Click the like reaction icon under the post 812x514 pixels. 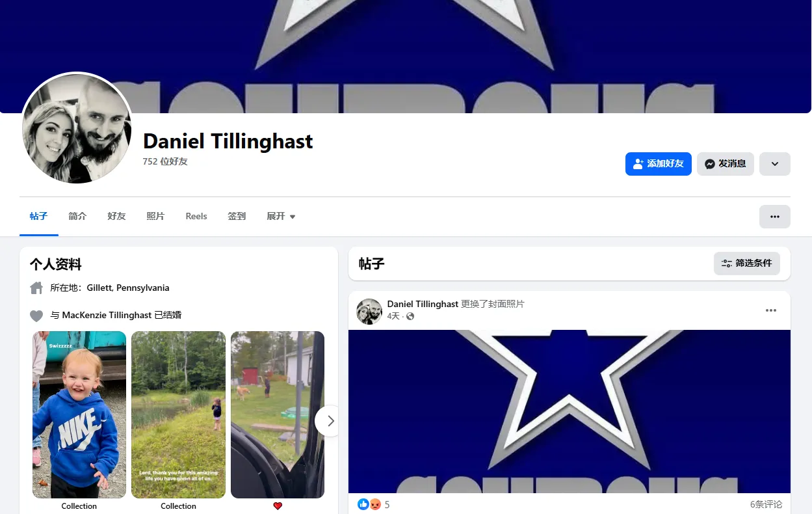click(363, 504)
